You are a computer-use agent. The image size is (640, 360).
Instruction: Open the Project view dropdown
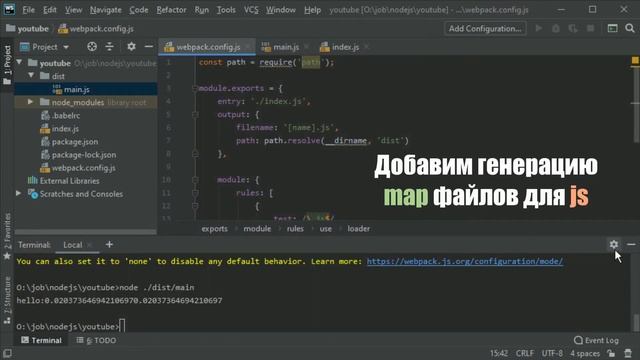coord(45,47)
